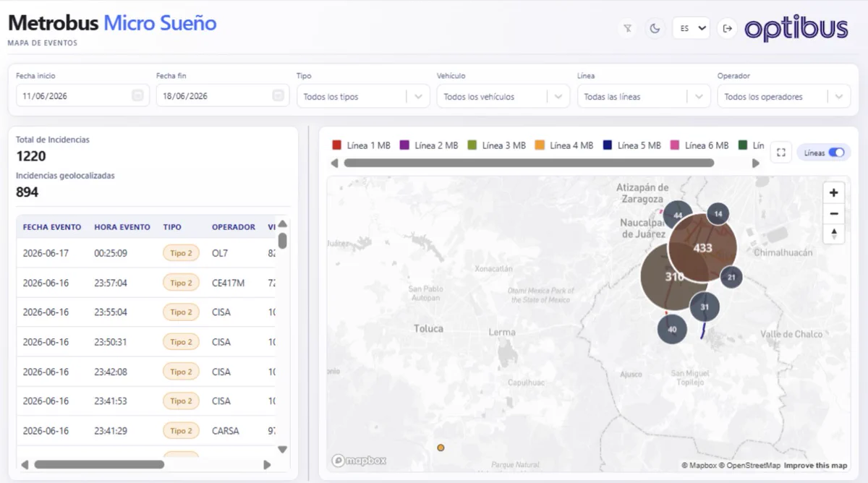Open the Operador dropdown

(784, 96)
